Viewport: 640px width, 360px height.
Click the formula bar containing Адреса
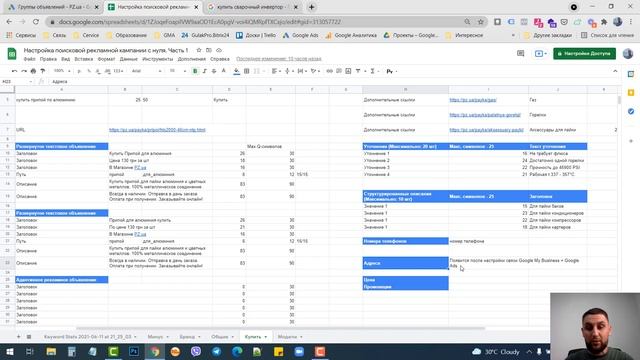click(x=327, y=82)
